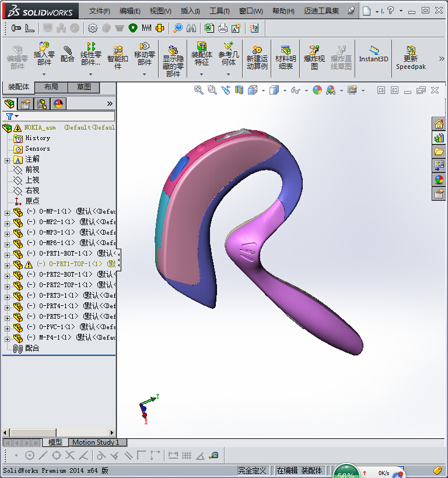Switch to the 草图 tab
The image size is (448, 478).
tap(83, 87)
